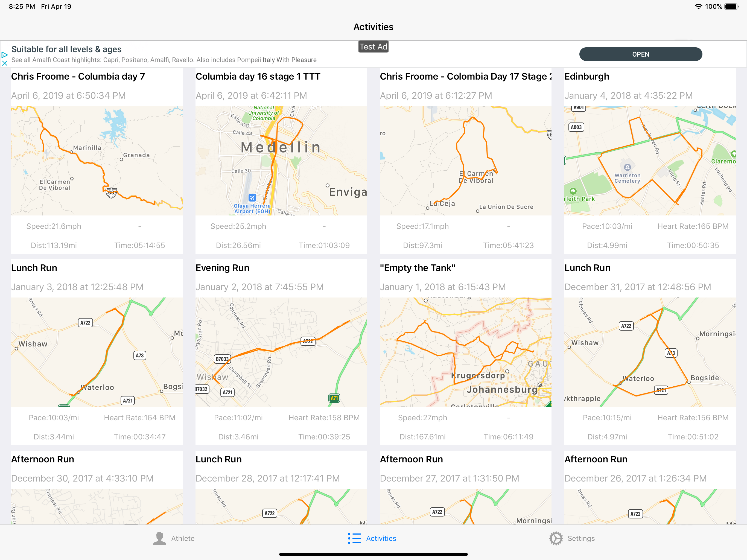
Task: Open the Edinburgh run map
Action: coord(650,161)
